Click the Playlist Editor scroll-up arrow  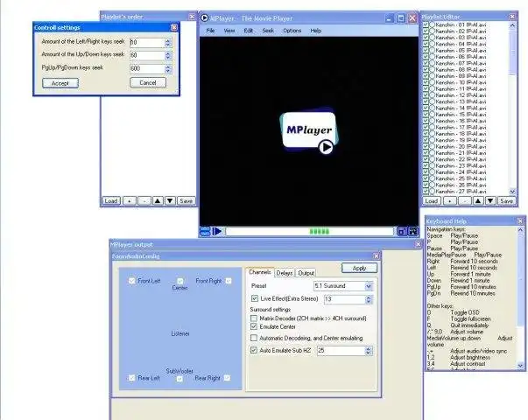tap(512, 24)
